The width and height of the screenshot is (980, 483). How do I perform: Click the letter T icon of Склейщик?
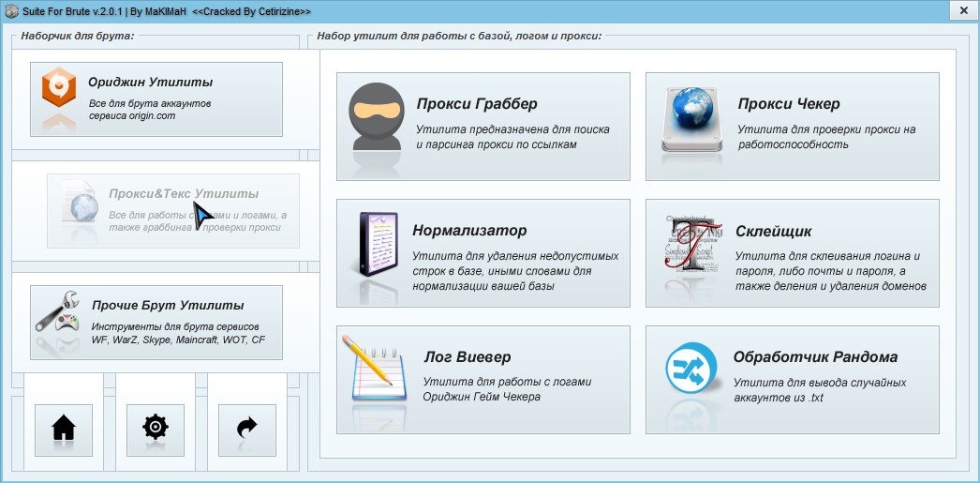click(x=691, y=244)
